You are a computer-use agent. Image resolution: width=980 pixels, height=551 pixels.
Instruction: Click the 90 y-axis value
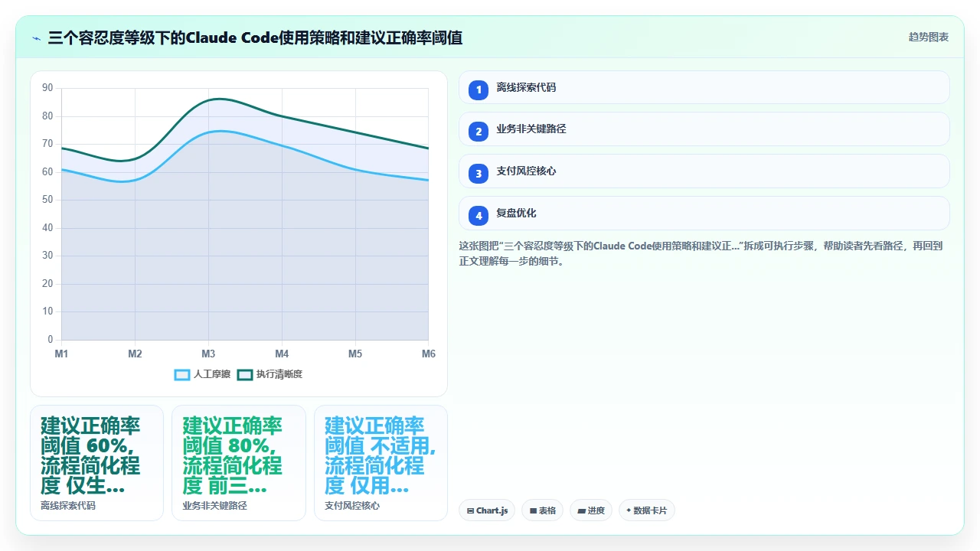(47, 88)
